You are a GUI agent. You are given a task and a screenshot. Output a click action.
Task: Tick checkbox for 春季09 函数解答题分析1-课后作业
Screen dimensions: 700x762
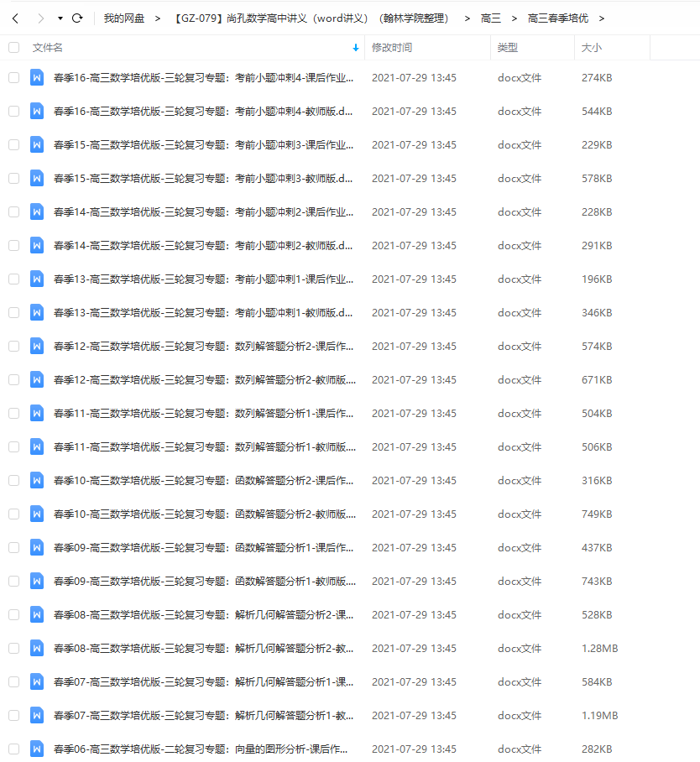click(13, 547)
